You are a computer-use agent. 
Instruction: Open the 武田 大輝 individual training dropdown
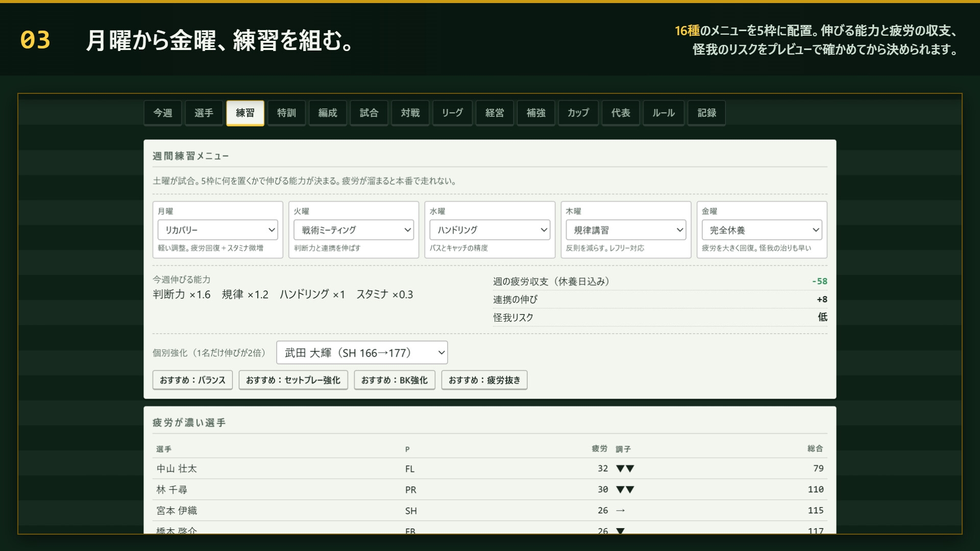(362, 353)
